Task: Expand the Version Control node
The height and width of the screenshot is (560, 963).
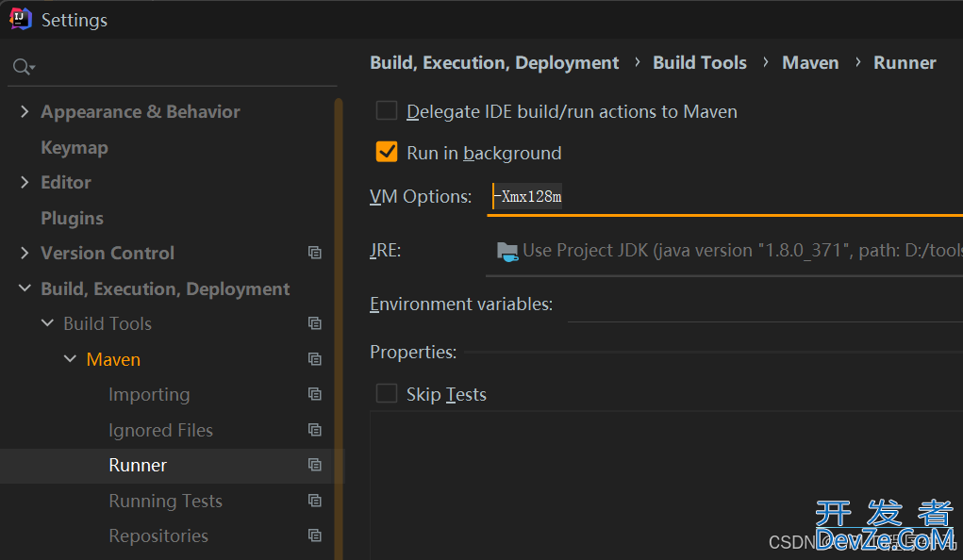Action: 25,253
